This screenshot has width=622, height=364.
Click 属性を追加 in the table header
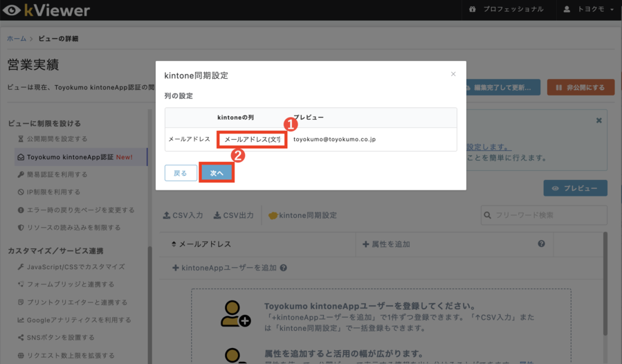386,244
